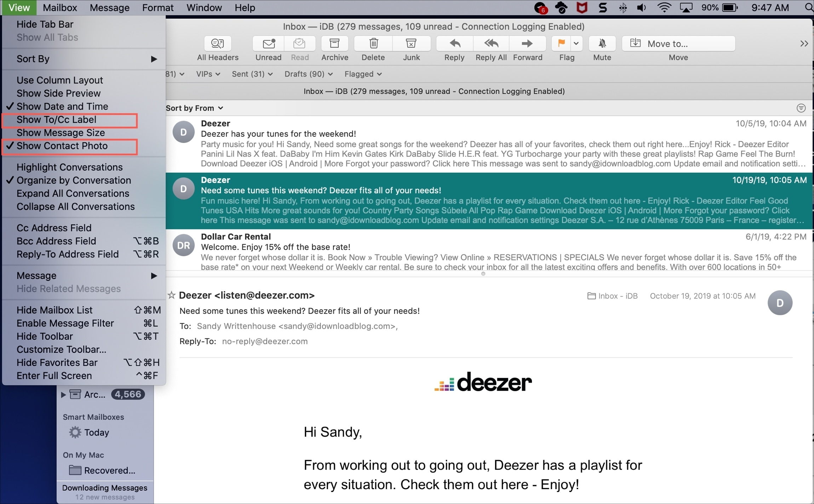The image size is (814, 504).
Task: Toggle Organize by Conversation option
Action: pos(84,180)
